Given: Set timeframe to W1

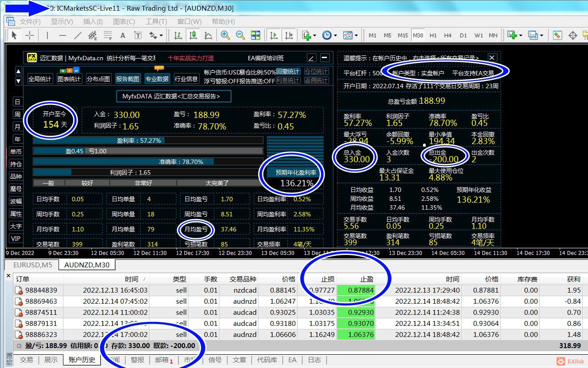Looking at the screenshot, I should coord(478,35).
